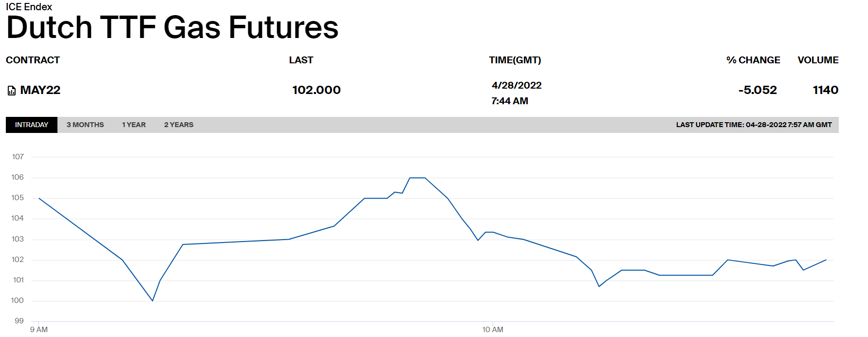Click the chart line's lowest point at 100
Screen dimensions: 868x337
[152, 300]
